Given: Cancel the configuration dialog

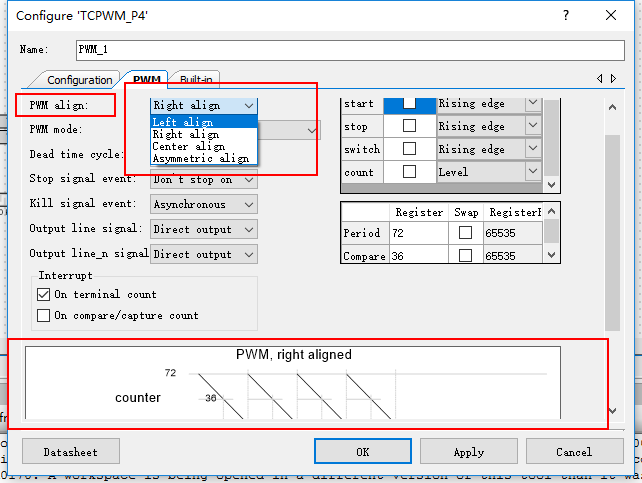Looking at the screenshot, I should (574, 452).
